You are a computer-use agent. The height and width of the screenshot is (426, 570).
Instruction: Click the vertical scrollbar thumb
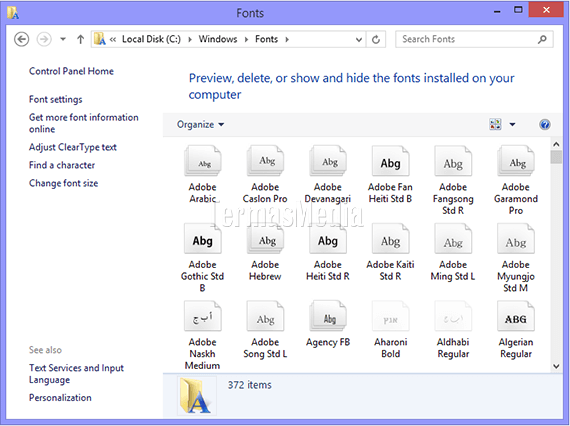556,157
